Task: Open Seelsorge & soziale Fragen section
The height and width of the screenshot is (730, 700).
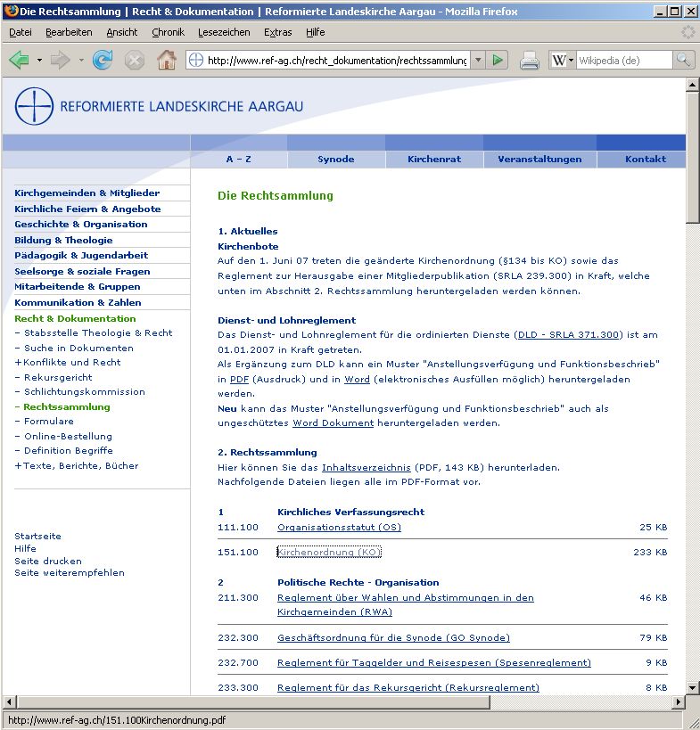Action: pyautogui.click(x=82, y=271)
